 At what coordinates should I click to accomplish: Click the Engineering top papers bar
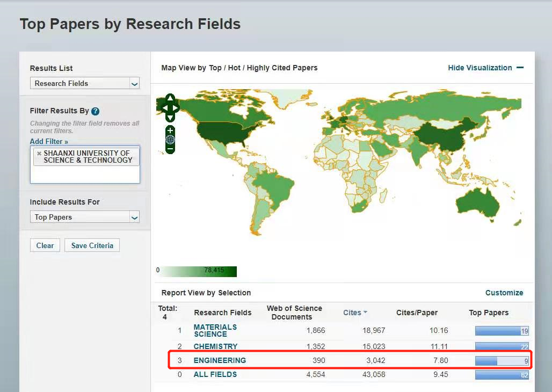[x=502, y=361]
